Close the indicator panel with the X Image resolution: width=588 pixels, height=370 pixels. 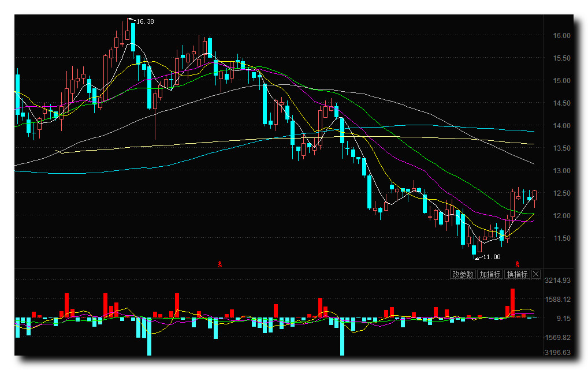pyautogui.click(x=536, y=274)
